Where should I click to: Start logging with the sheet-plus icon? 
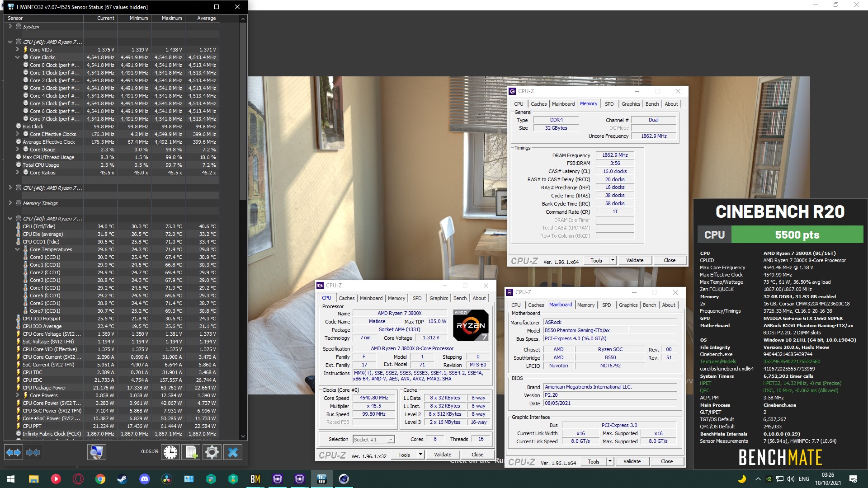(x=191, y=452)
